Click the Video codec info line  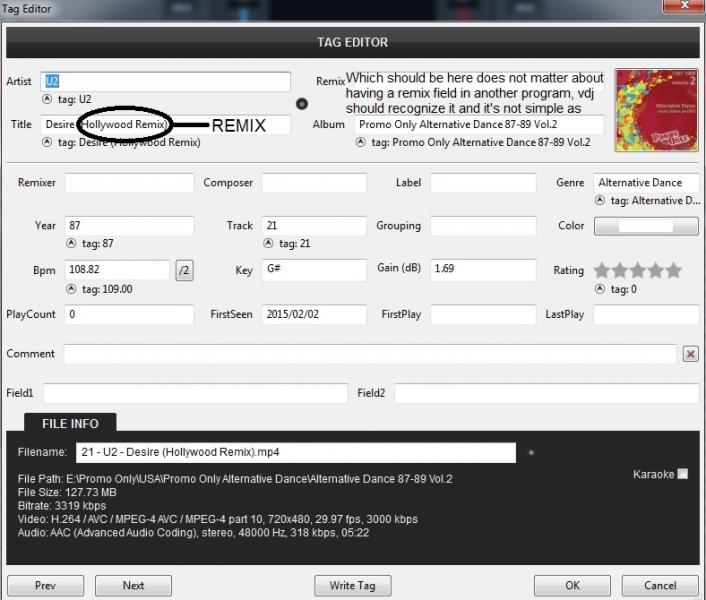[218, 519]
